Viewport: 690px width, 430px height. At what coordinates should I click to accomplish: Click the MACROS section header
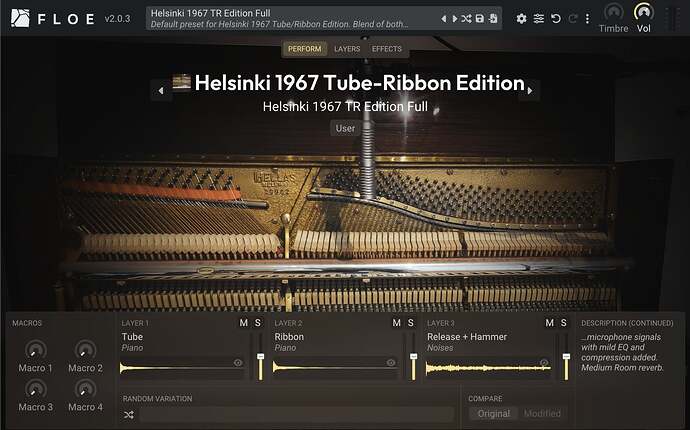tap(27, 323)
